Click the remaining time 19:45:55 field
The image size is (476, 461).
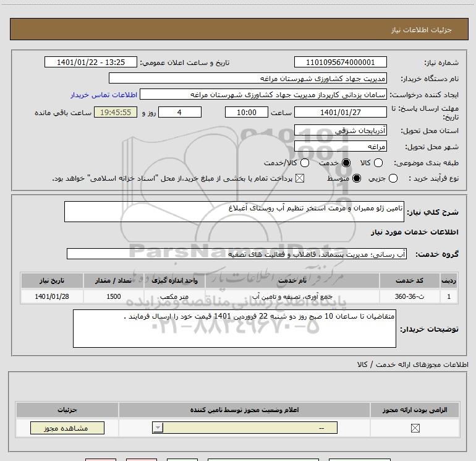(x=116, y=112)
